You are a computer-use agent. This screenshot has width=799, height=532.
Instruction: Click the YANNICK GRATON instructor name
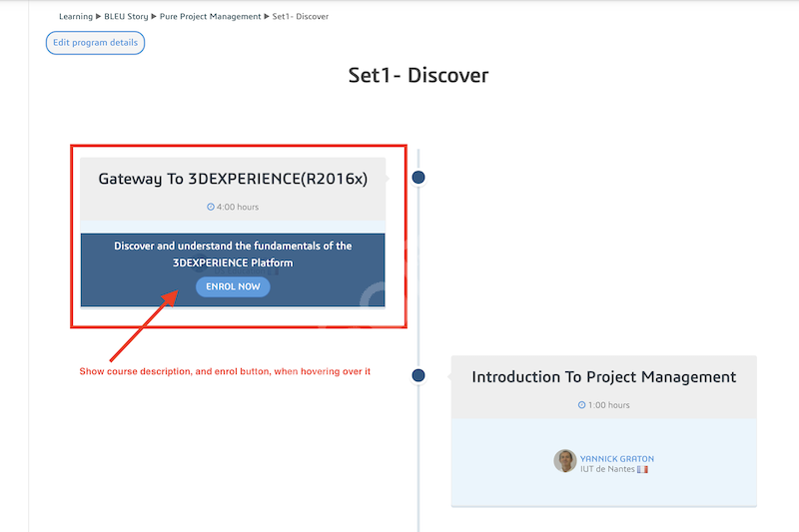pos(617,459)
